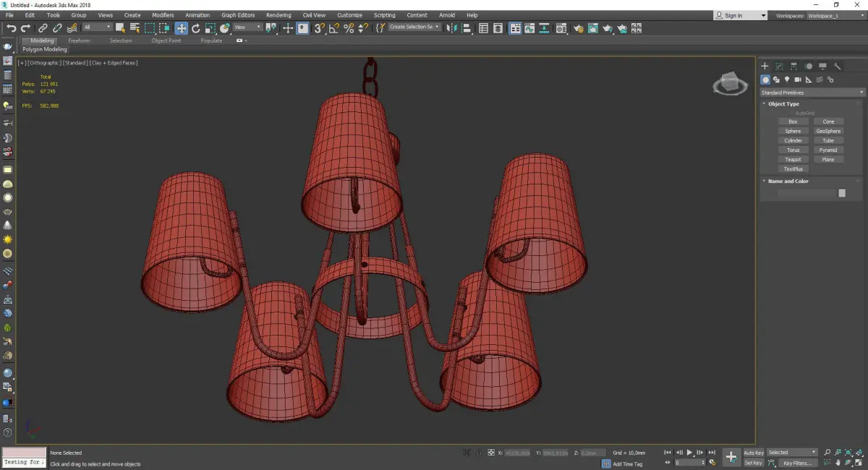Open the Rendering menu
Image resolution: width=868 pixels, height=470 pixels.
[278, 15]
